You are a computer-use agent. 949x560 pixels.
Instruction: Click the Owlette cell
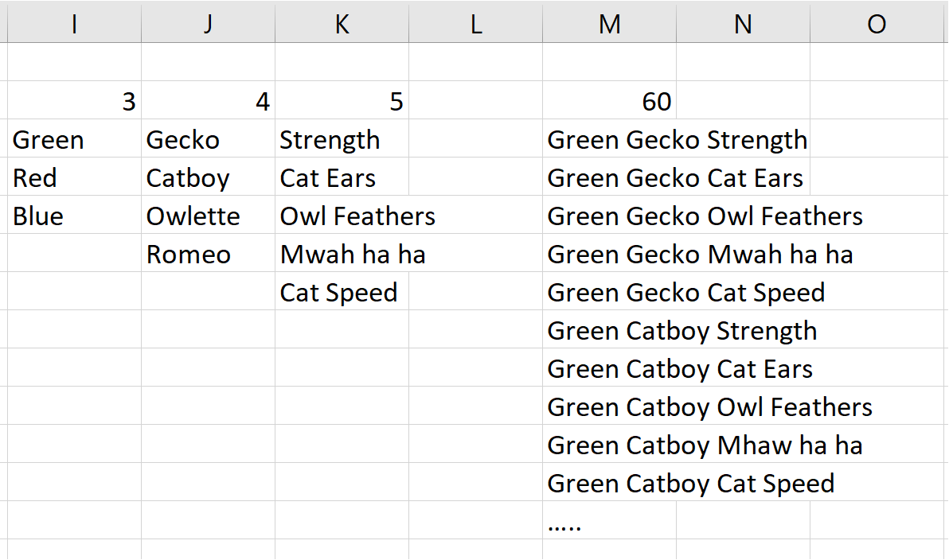click(208, 216)
